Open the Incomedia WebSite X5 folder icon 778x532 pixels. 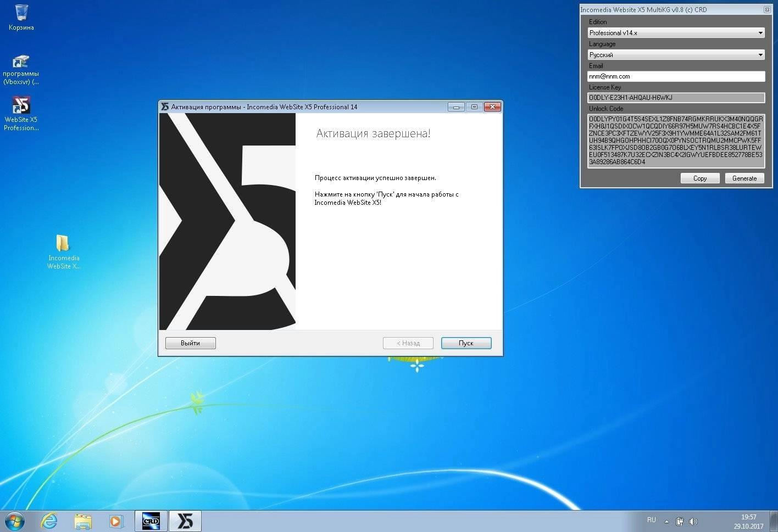[64, 251]
